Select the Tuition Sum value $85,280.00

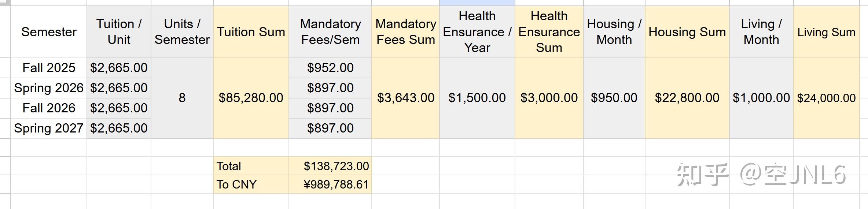[x=251, y=98]
